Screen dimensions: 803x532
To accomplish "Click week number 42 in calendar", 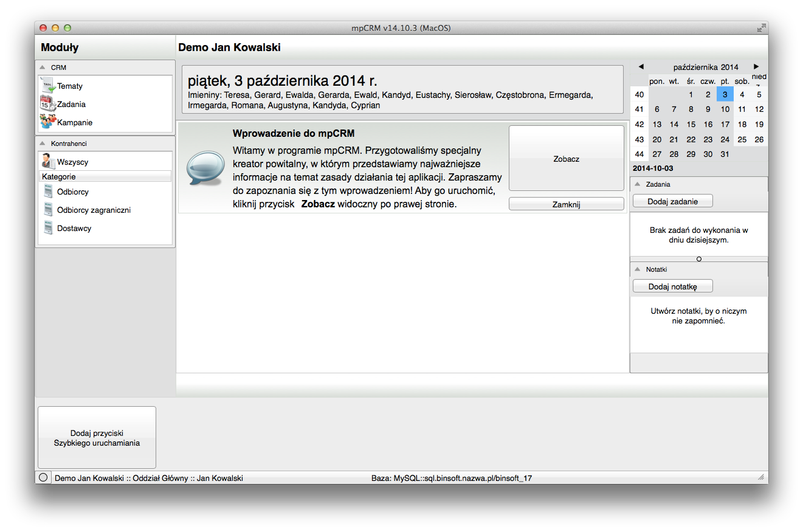I will point(639,124).
